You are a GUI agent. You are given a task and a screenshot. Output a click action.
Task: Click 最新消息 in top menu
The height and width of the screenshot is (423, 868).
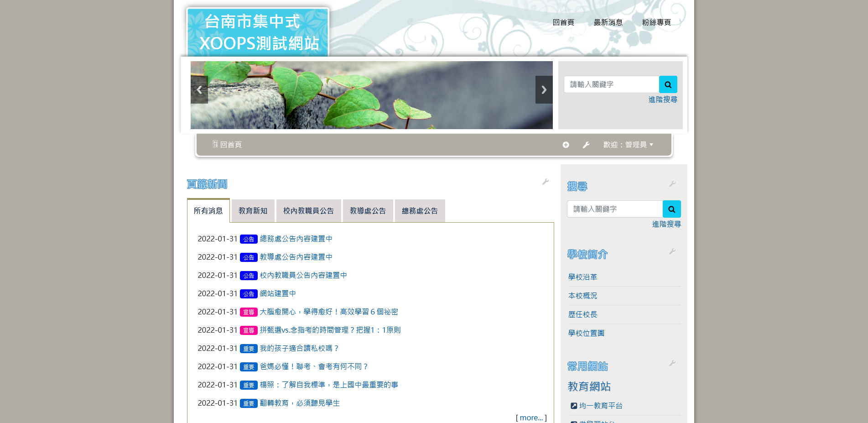tap(608, 22)
